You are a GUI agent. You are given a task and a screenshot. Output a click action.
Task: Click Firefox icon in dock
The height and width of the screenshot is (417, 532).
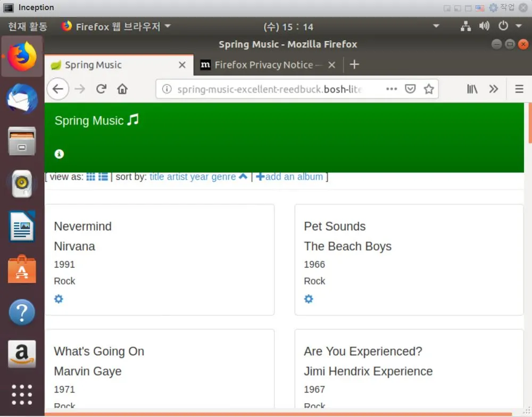coord(22,56)
